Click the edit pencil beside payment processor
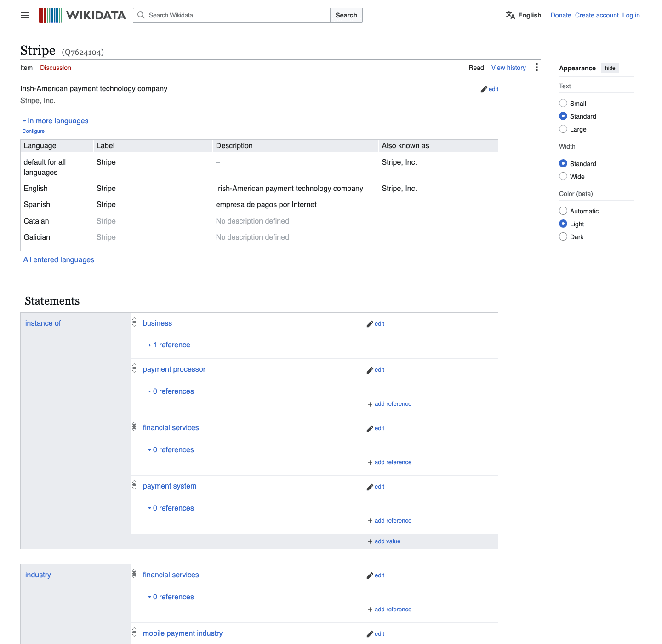The image size is (662, 644). [x=370, y=370]
